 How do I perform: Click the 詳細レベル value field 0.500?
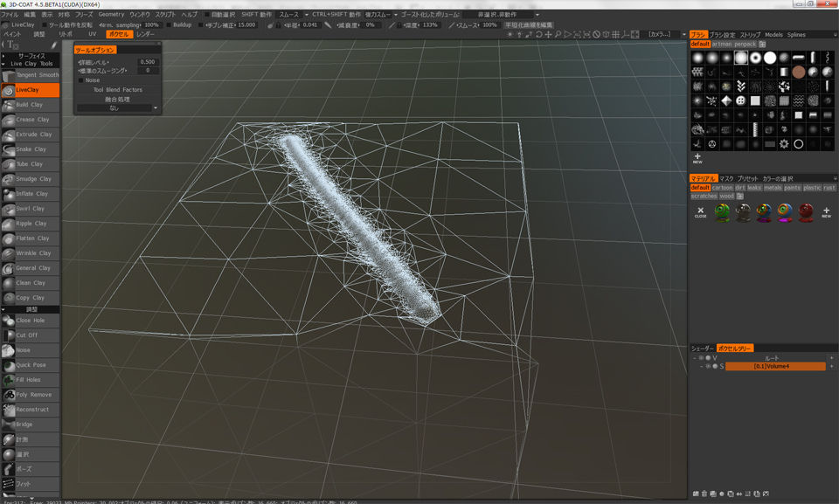(x=147, y=62)
